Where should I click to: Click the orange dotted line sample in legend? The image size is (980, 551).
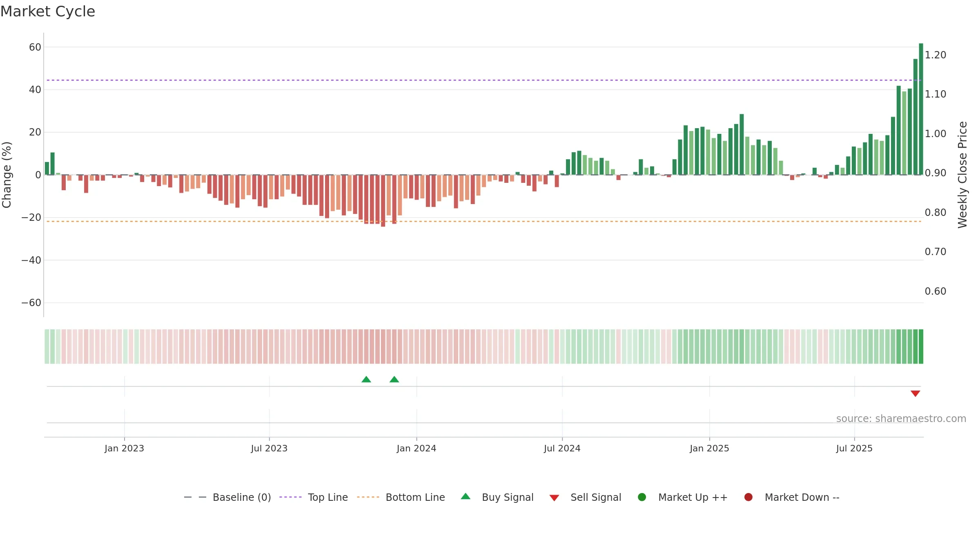pos(368,497)
